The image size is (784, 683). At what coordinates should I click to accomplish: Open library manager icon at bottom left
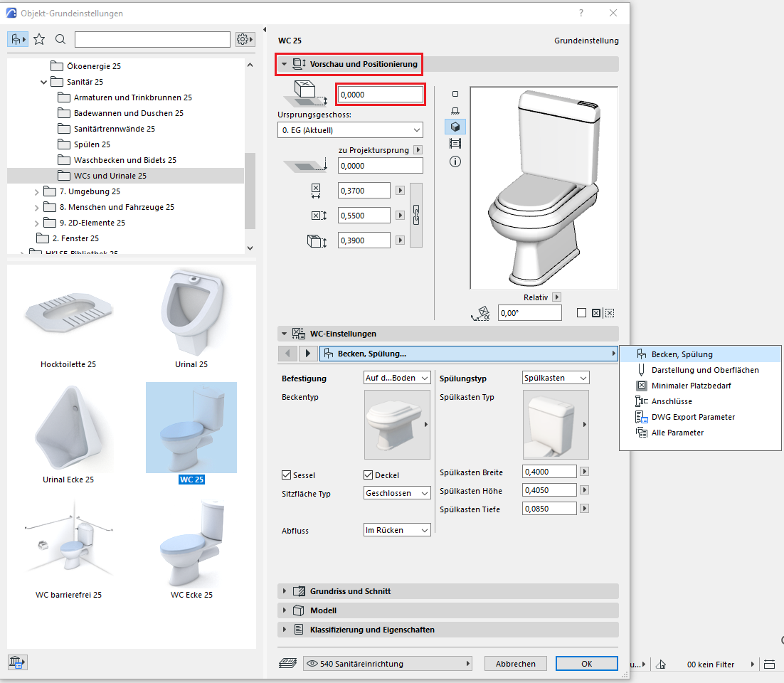(16, 662)
